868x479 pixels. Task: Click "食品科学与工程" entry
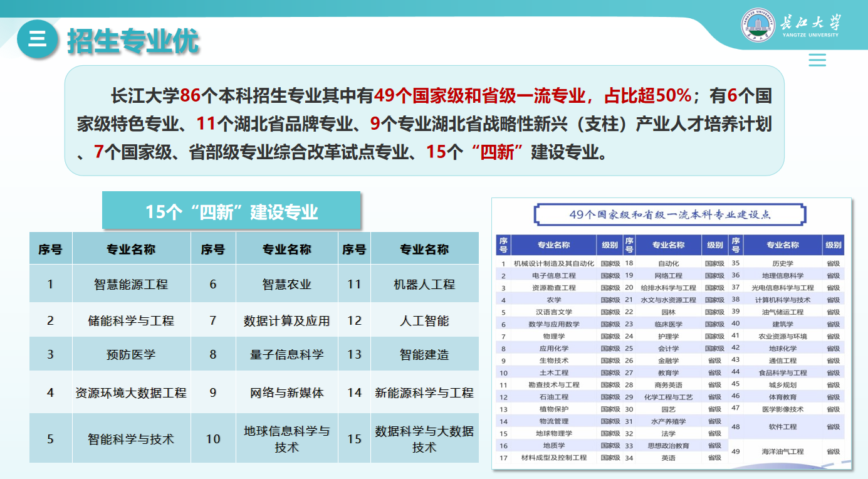[x=783, y=372]
